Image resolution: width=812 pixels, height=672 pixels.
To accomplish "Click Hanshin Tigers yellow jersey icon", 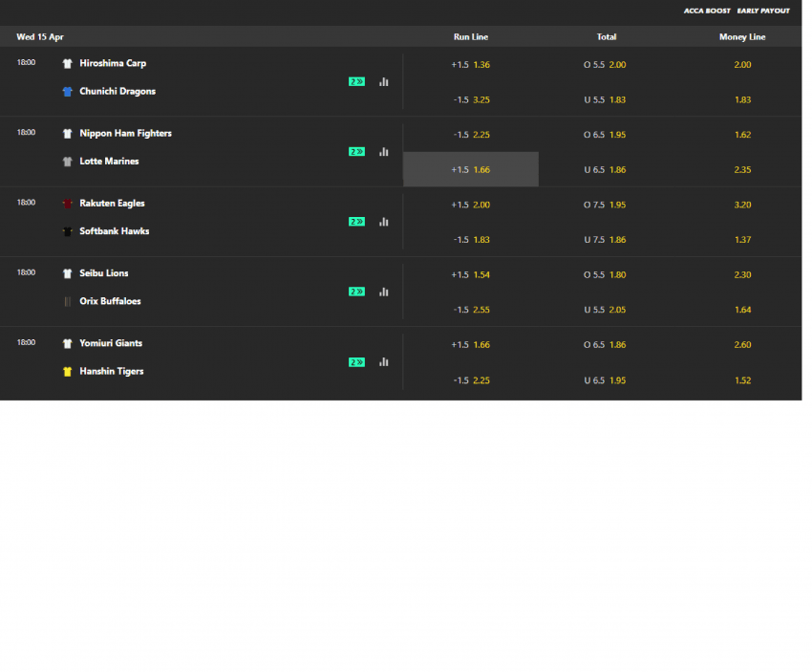I will click(x=67, y=372).
